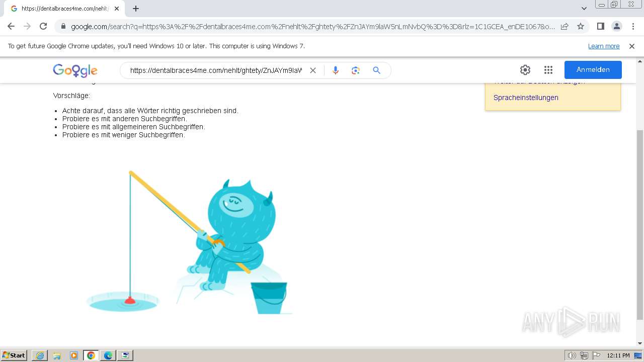Reload the current page
Image resolution: width=644 pixels, height=362 pixels.
pos(43,26)
